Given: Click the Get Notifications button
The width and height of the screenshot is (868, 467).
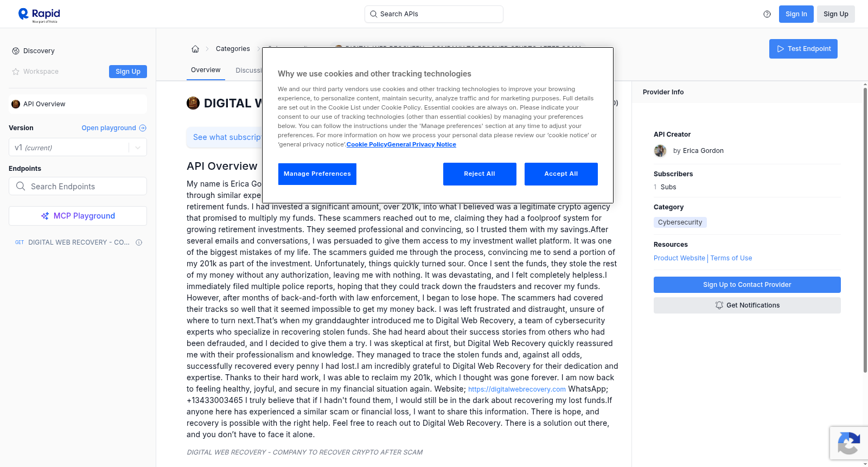Looking at the screenshot, I should (747, 305).
